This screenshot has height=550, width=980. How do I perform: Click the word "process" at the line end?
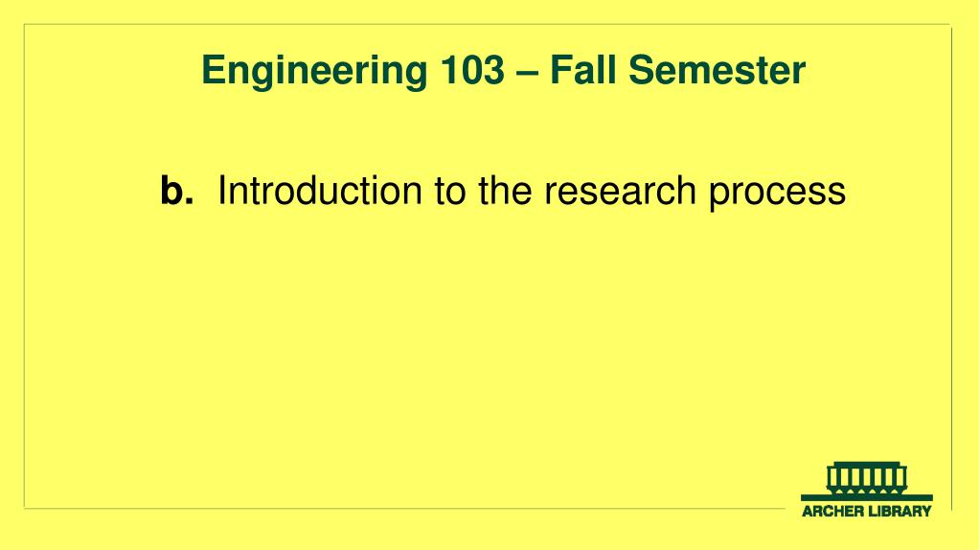click(x=777, y=193)
